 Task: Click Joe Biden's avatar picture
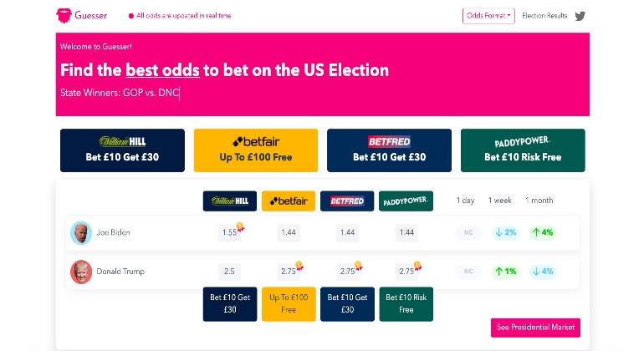point(81,233)
